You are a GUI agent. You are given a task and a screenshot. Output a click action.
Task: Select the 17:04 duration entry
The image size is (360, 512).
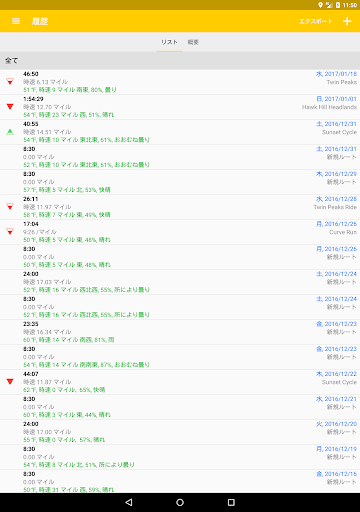[31, 224]
